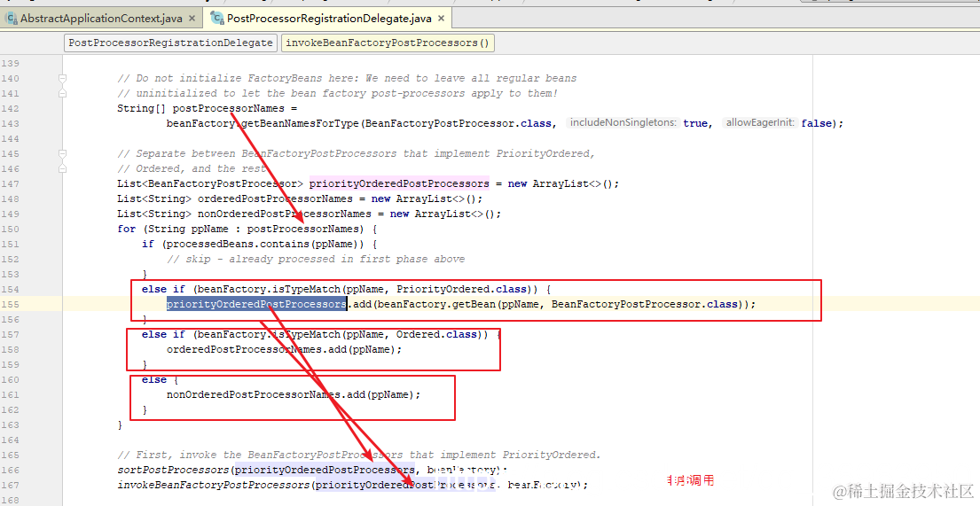Switch to the AbstractApplicationContext.java tab

tap(100, 19)
